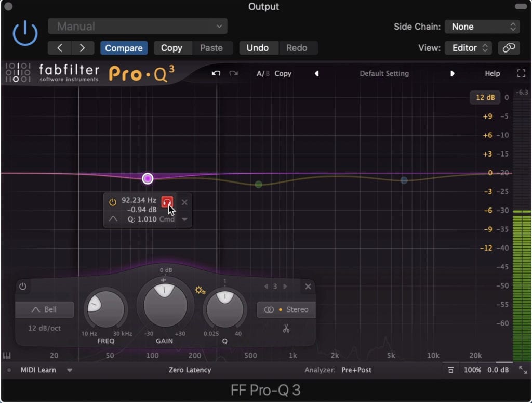The height and width of the screenshot is (403, 532).
Task: Open the Default Setting preset menu
Action: [x=384, y=73]
